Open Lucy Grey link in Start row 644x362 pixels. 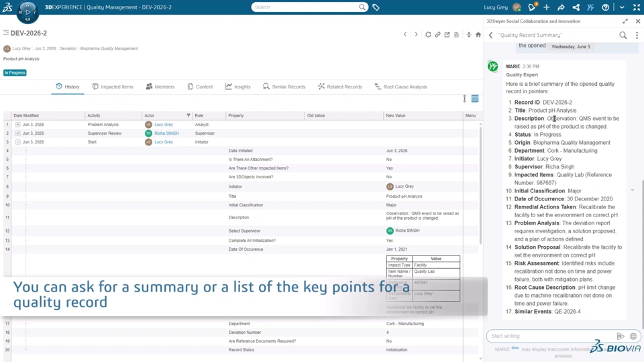click(164, 142)
